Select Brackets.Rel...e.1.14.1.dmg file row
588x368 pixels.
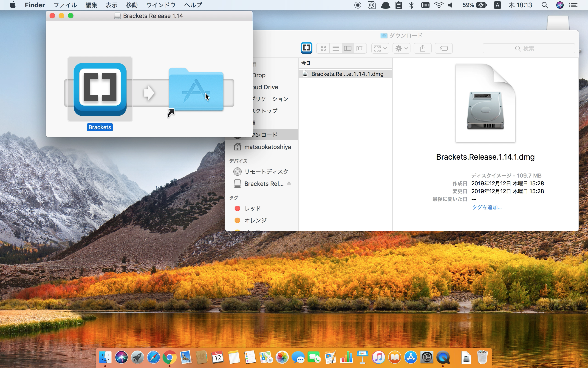[345, 74]
